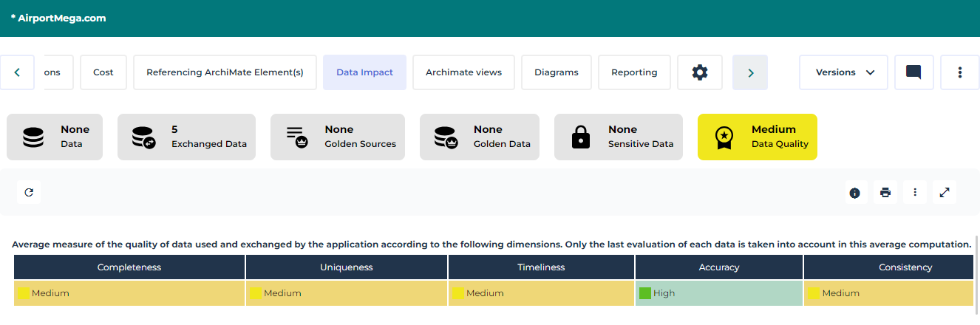Open the report toolbar three-dot menu
Image resolution: width=980 pixels, height=325 pixels.
point(915,193)
